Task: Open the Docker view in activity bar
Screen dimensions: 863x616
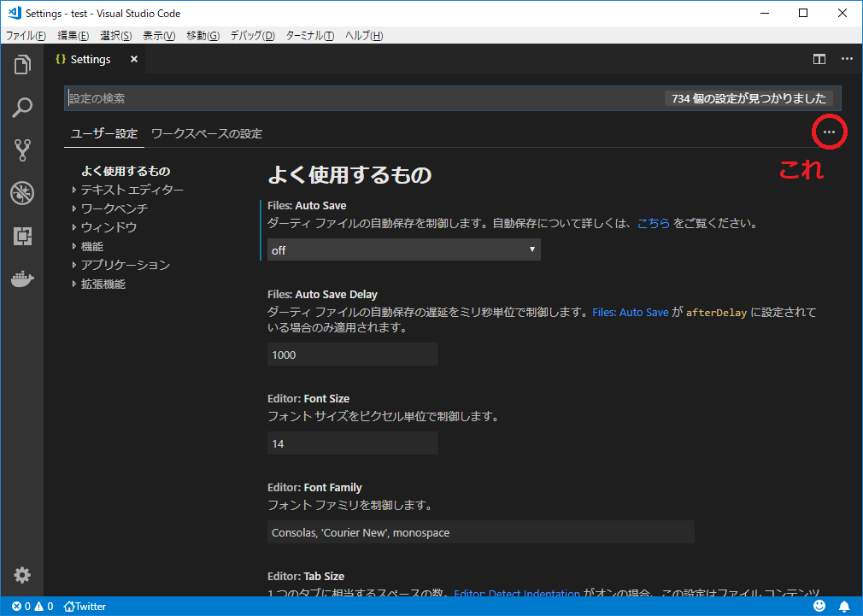Action: [22, 279]
